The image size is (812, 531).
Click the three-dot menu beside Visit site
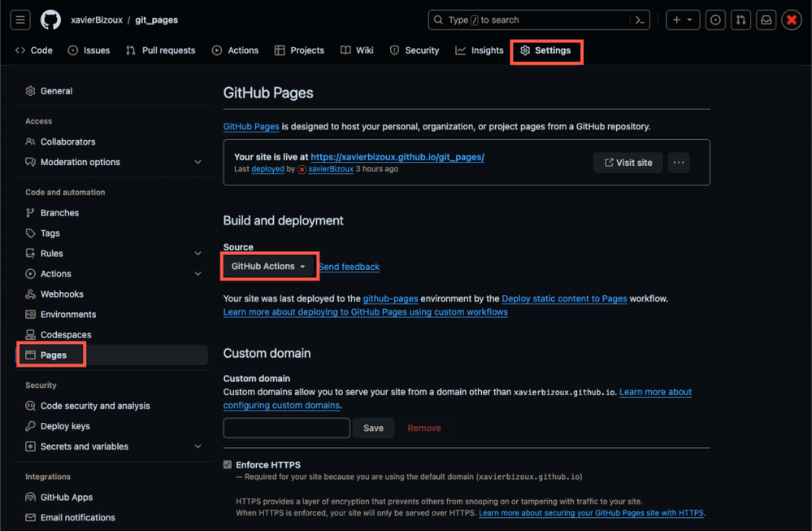[x=679, y=163]
